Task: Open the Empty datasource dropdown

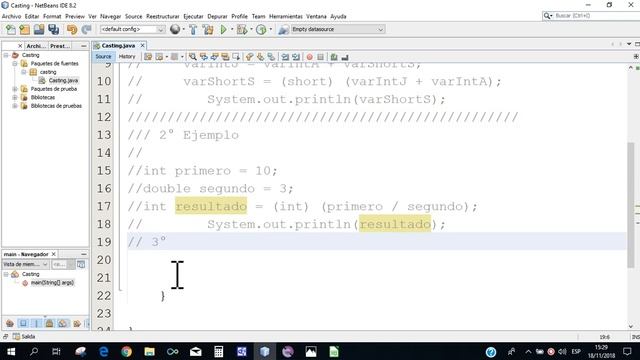Action: [x=337, y=29]
